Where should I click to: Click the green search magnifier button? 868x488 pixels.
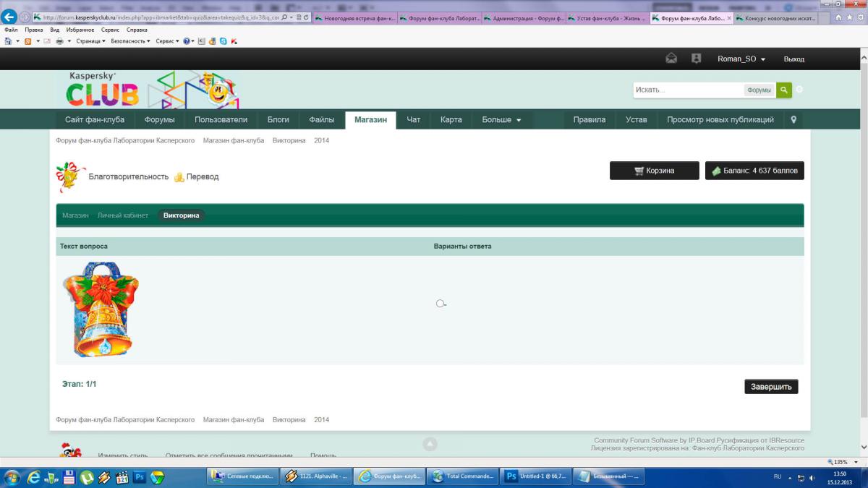(x=784, y=90)
